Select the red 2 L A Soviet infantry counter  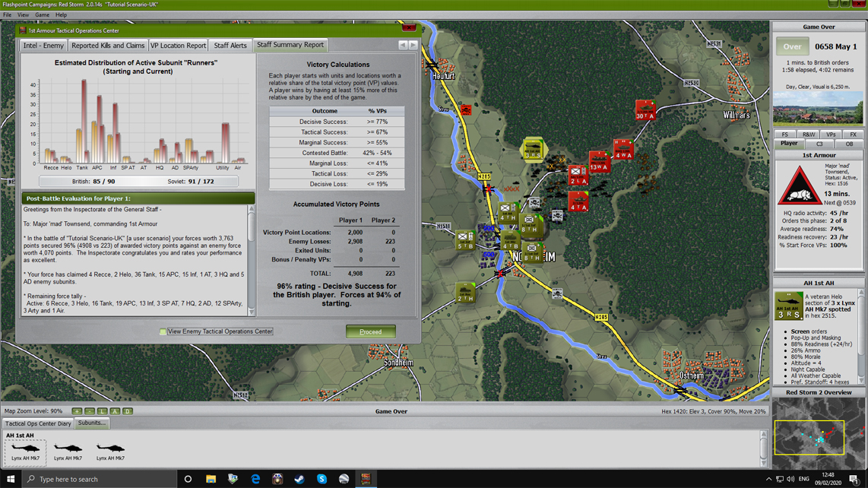578,175
